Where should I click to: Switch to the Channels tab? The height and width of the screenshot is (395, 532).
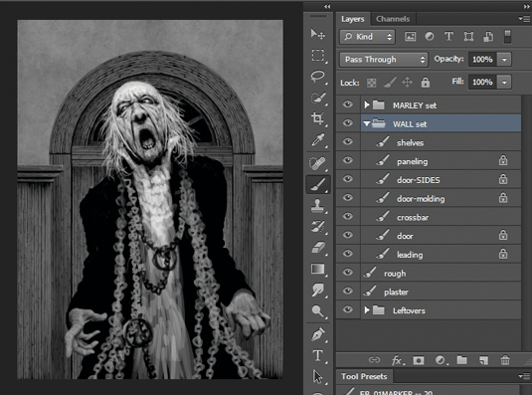pos(393,19)
